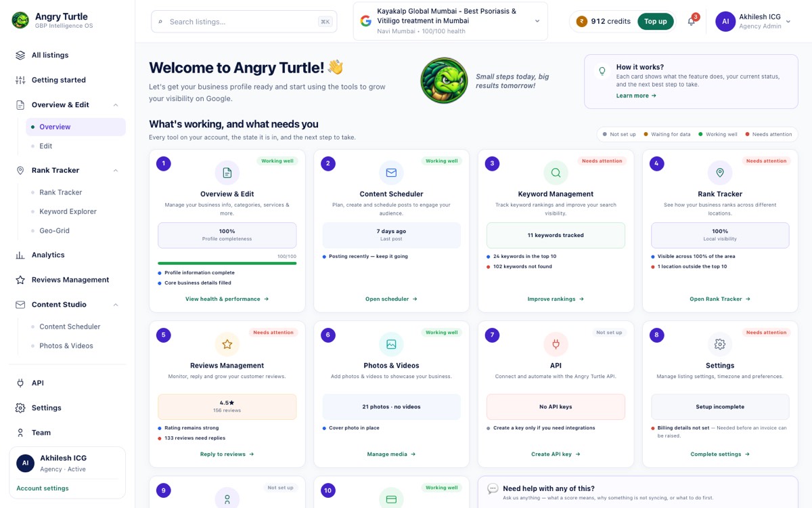The width and height of the screenshot is (812, 508).
Task: Collapse the Content Studio sidebar section
Action: coord(116,305)
